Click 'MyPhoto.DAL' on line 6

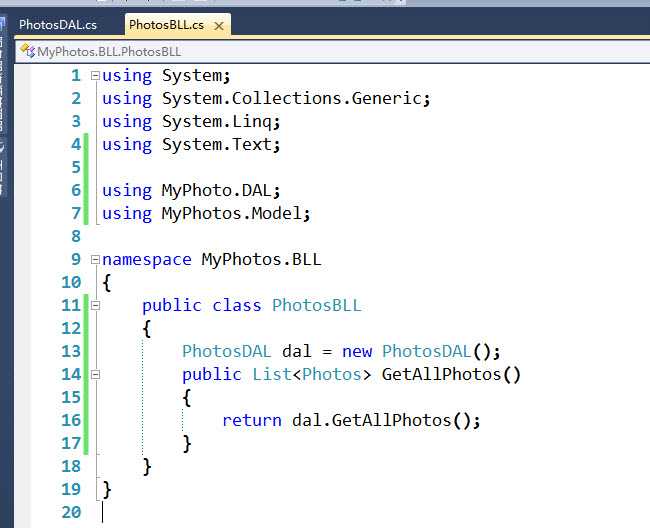pyautogui.click(x=216, y=191)
